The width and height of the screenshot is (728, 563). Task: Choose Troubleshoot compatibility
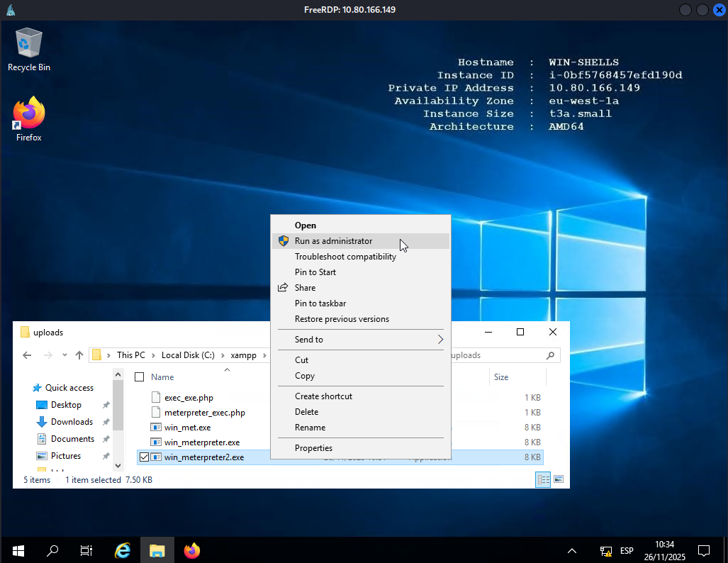361,257
